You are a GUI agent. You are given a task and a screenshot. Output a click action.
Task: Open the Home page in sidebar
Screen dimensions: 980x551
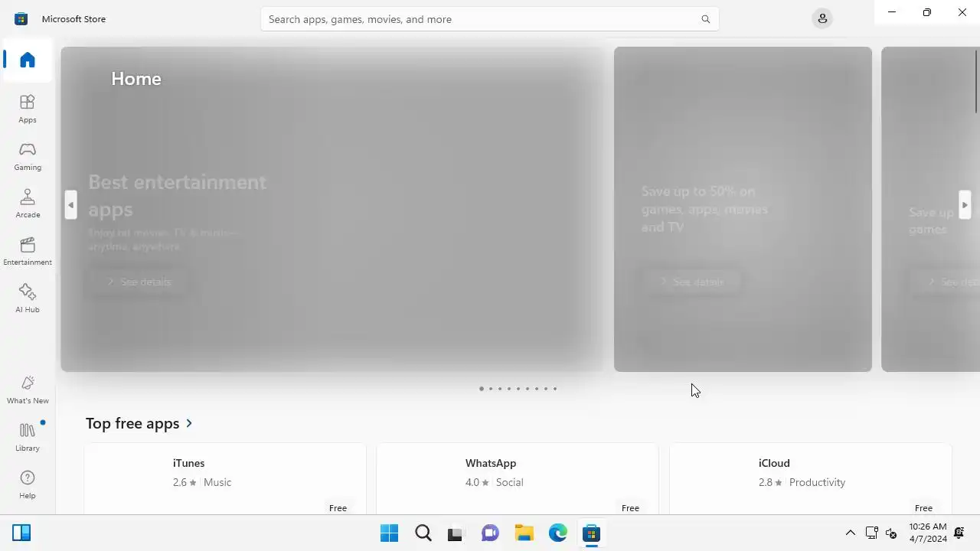click(28, 60)
